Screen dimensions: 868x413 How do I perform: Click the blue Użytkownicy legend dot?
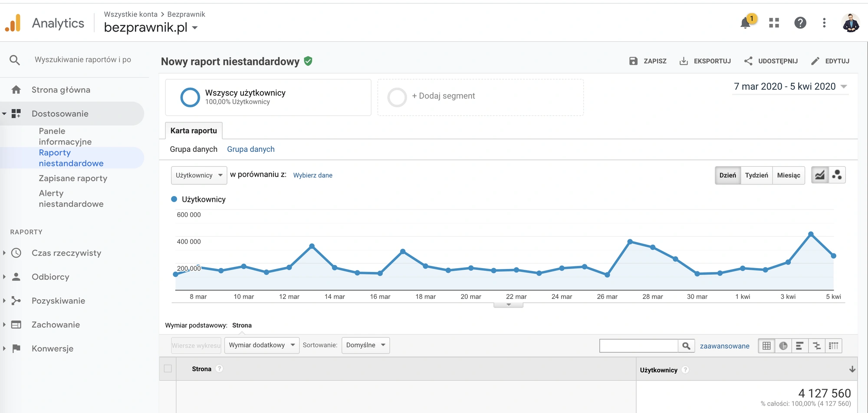[174, 199]
